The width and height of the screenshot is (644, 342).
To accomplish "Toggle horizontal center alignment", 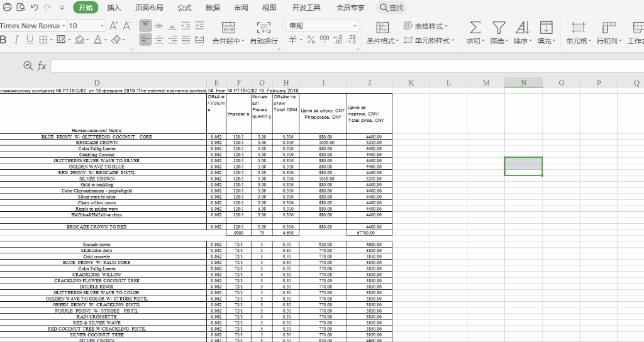I will pos(159,40).
